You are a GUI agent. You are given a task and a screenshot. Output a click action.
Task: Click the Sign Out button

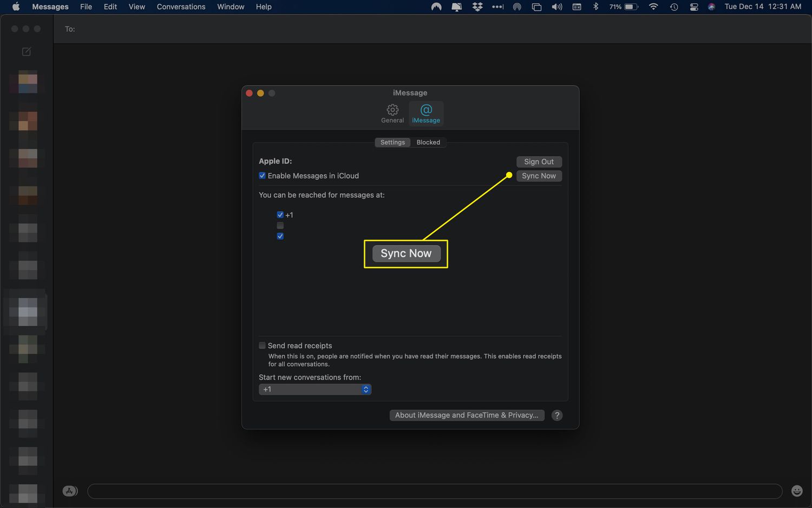pos(539,162)
